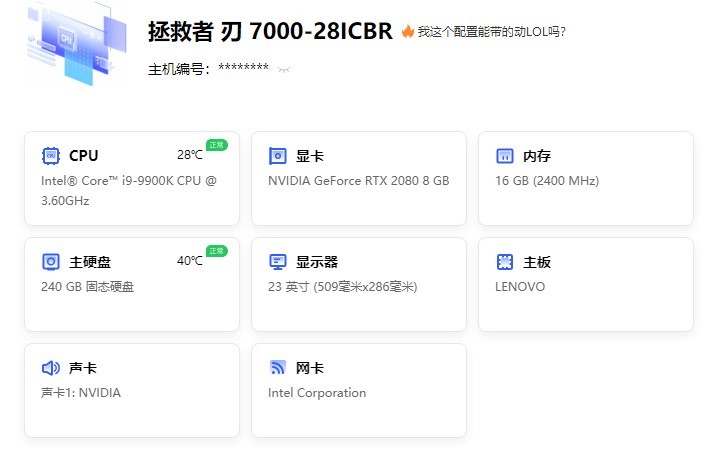
Task: Click the CPU temperature 28℃
Action: 189,155
